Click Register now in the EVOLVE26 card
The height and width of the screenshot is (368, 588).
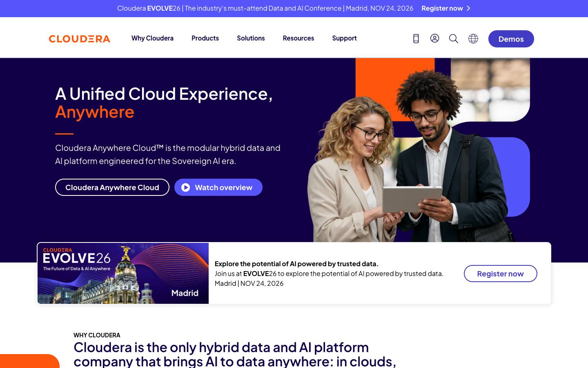pyautogui.click(x=501, y=274)
